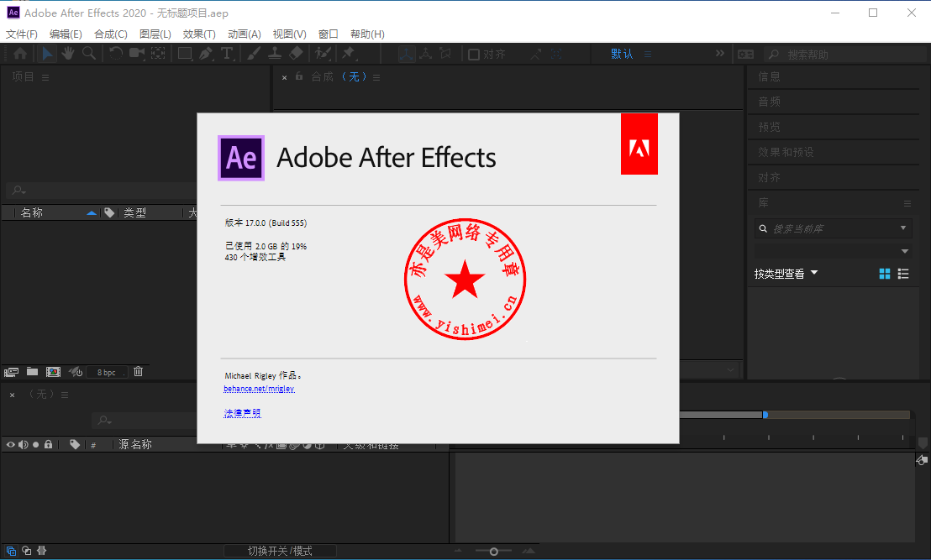Open the behance.net/mrigley link
931x560 pixels.
[x=259, y=389]
